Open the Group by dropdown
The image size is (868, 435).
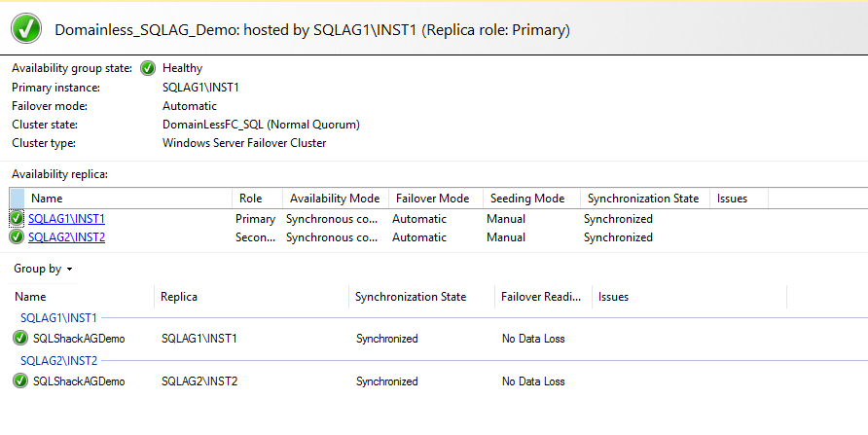point(43,269)
